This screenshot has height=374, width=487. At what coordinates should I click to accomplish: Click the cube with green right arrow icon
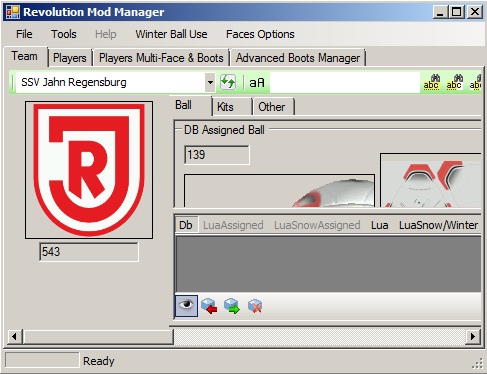click(x=232, y=306)
